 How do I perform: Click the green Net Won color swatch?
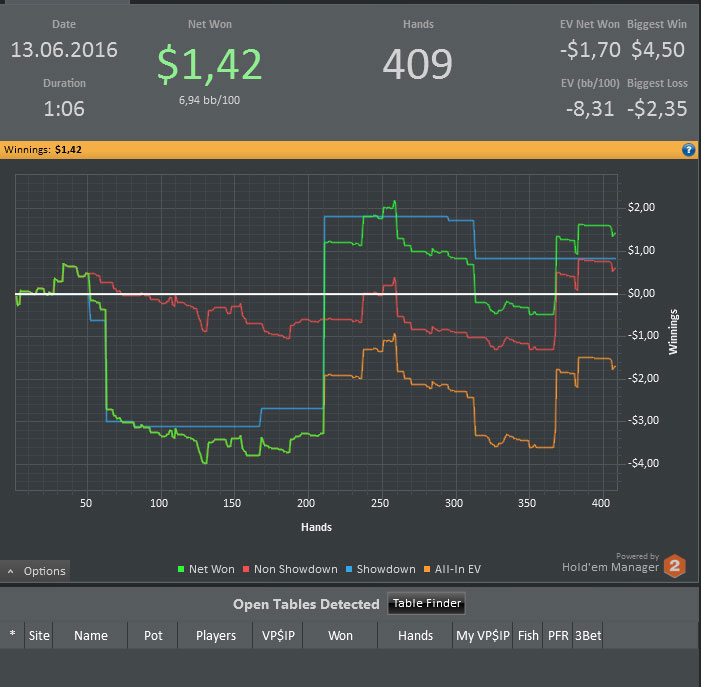click(x=181, y=569)
